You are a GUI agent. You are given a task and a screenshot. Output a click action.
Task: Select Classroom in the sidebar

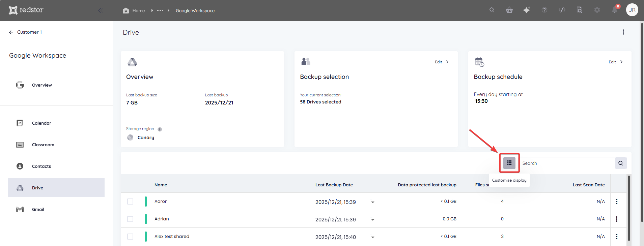[x=56, y=145]
